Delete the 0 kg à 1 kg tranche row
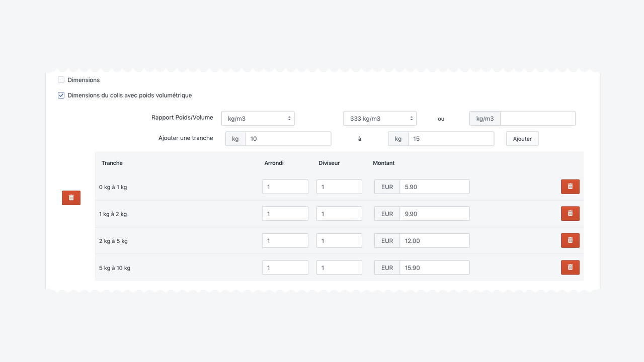The height and width of the screenshot is (362, 644). (570, 187)
